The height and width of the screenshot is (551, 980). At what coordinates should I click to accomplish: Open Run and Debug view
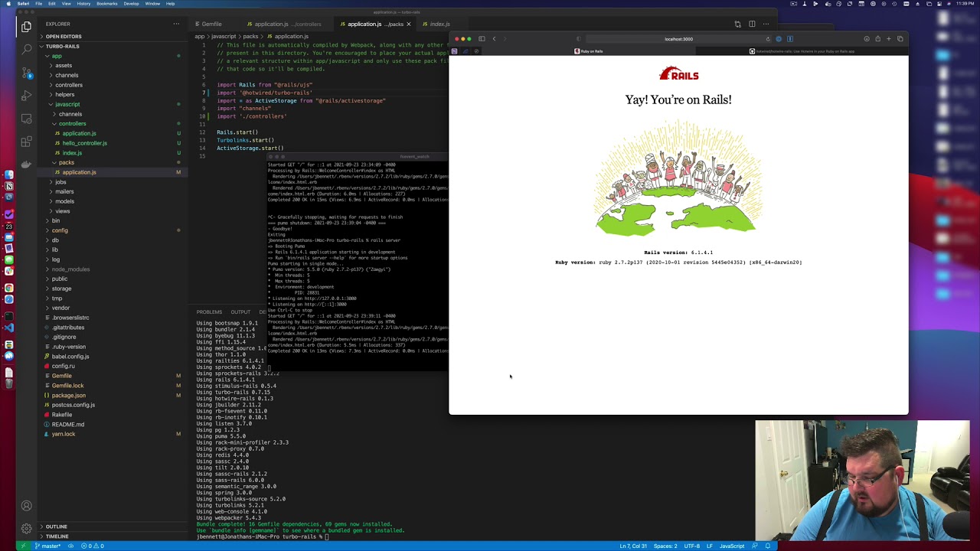[26, 96]
